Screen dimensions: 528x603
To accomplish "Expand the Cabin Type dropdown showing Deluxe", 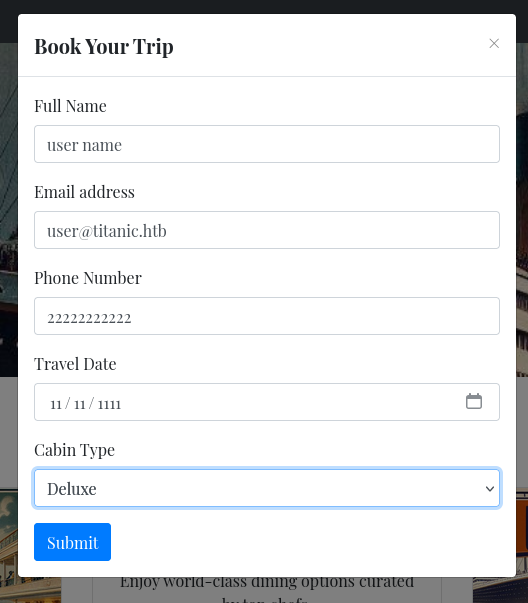I will coord(266,488).
